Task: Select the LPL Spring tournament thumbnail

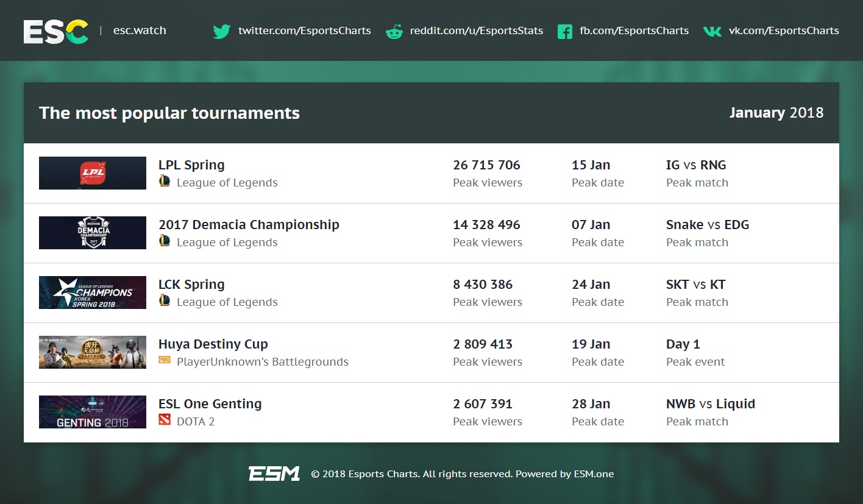Action: (93, 173)
